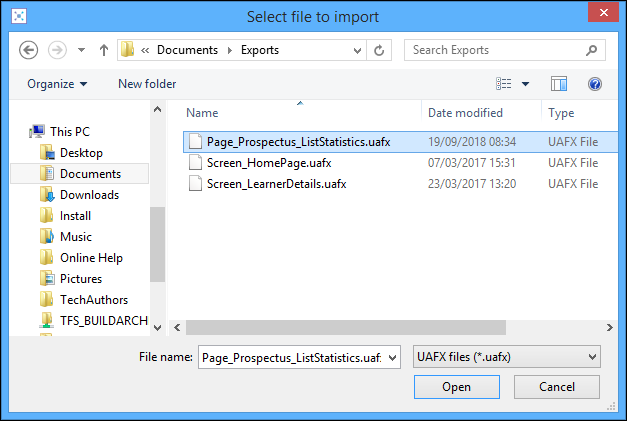
Task: Click the TFS_BUILDARCH network drive icon
Action: pyautogui.click(x=47, y=321)
